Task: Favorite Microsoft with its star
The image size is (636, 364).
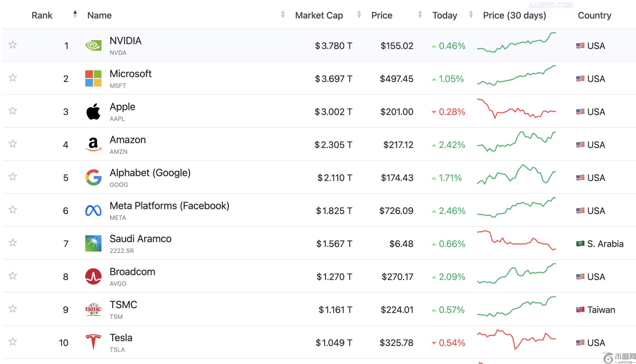Action: pos(12,78)
